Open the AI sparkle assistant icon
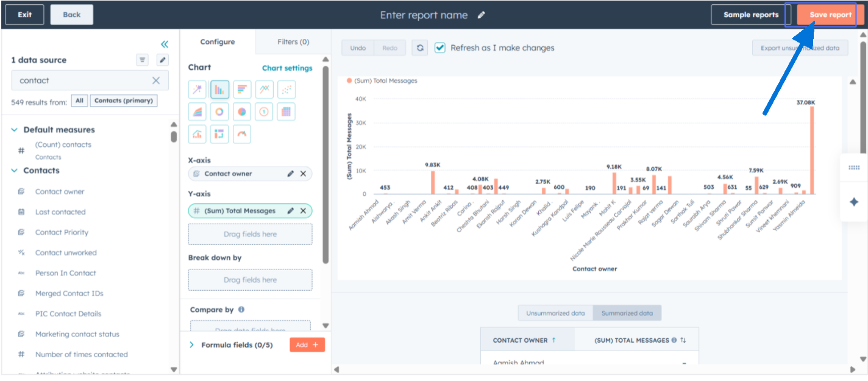868x381 pixels. coord(854,202)
